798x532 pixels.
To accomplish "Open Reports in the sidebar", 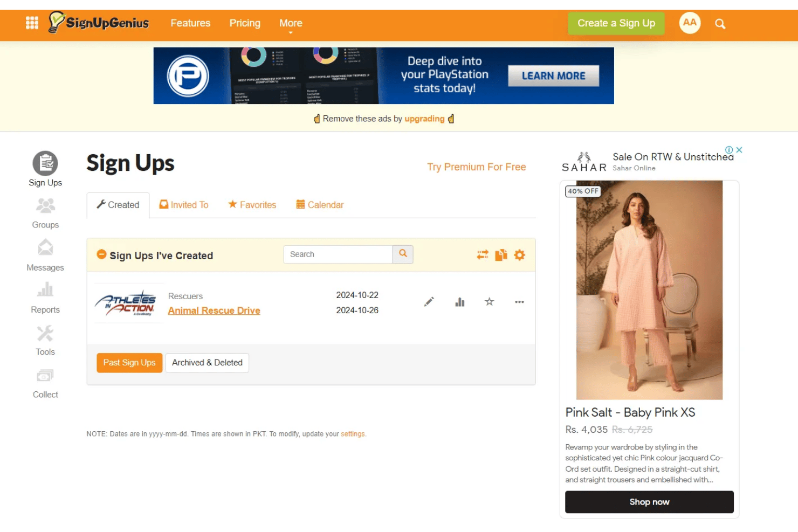I will [x=45, y=298].
